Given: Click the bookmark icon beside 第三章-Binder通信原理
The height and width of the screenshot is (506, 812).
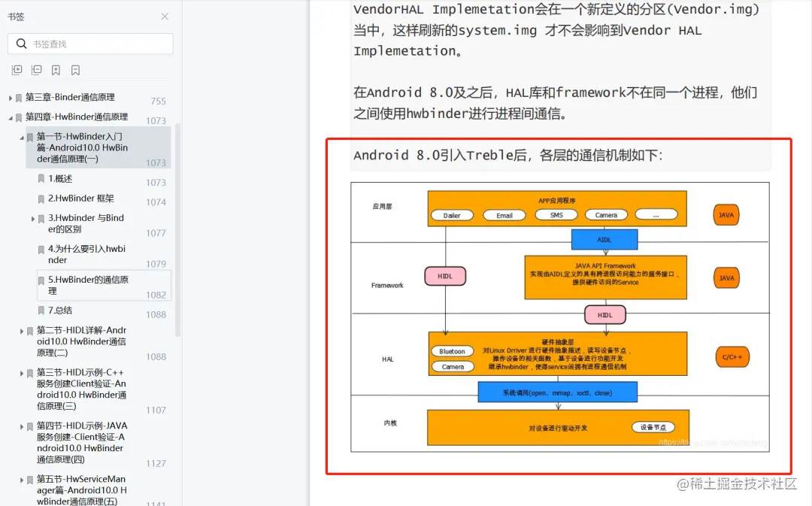Looking at the screenshot, I should point(18,98).
